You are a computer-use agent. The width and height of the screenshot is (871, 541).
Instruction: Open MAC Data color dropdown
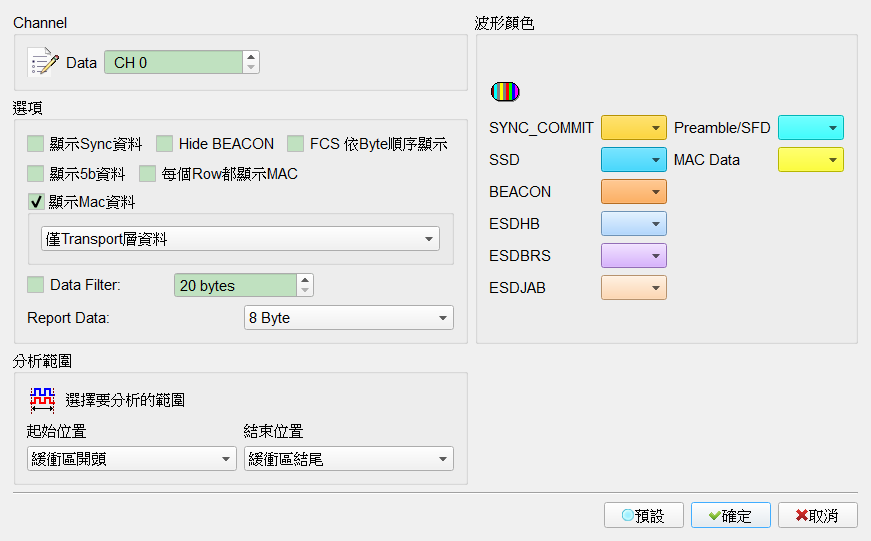point(811,159)
